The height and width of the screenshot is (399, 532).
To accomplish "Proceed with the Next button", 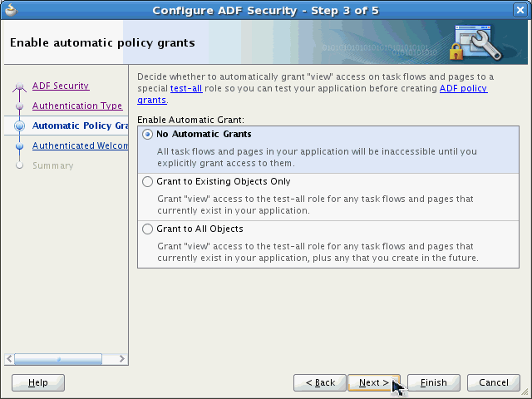I will point(374,382).
